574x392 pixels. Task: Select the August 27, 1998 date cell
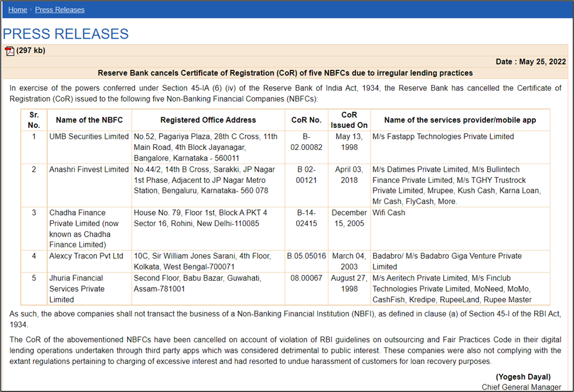click(349, 288)
